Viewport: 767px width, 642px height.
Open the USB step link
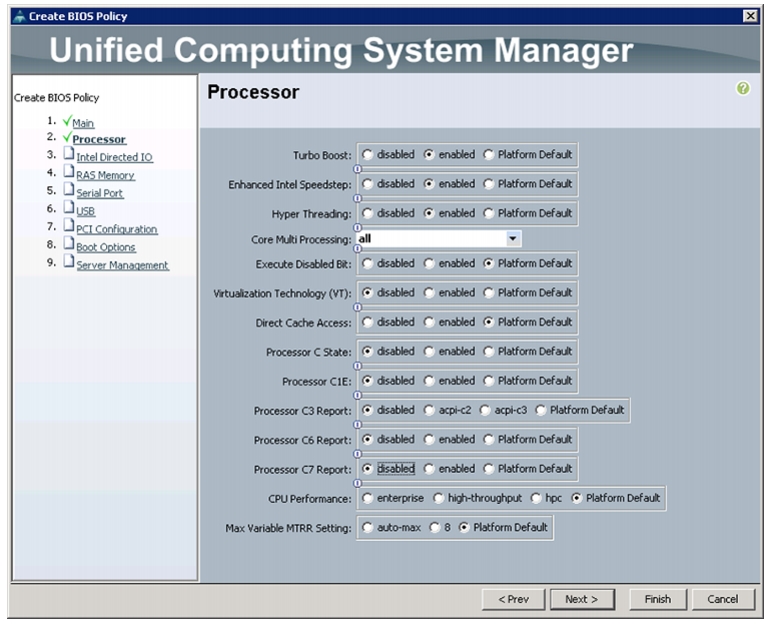coord(86,211)
